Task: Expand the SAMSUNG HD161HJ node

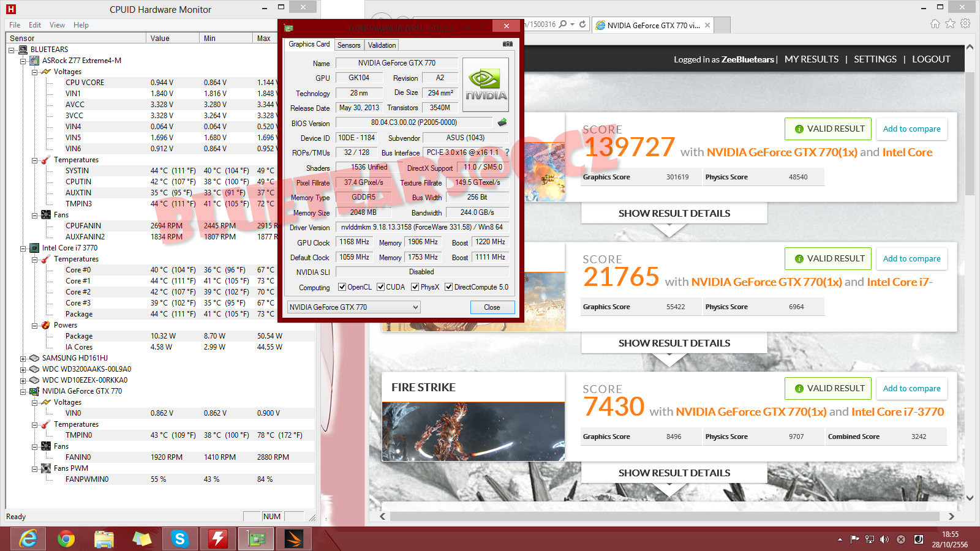Action: [23, 358]
